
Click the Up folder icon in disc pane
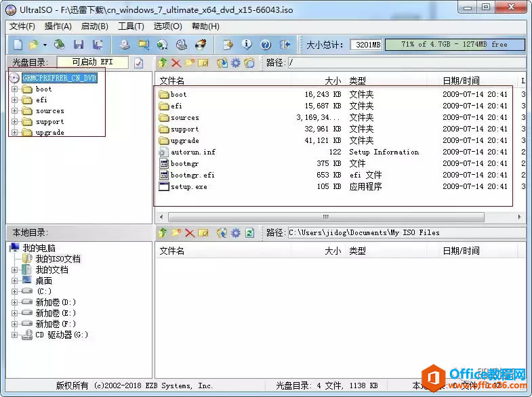point(163,63)
